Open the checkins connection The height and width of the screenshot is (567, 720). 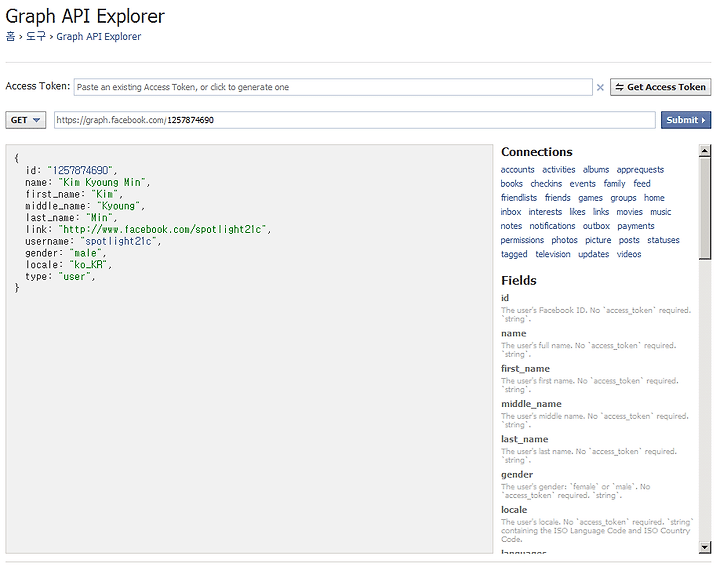[546, 184]
